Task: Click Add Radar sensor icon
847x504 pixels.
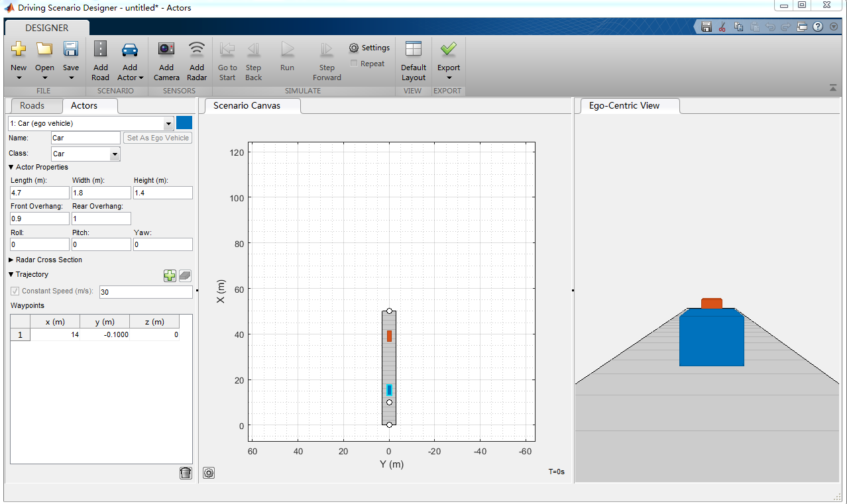Action: 197,48
